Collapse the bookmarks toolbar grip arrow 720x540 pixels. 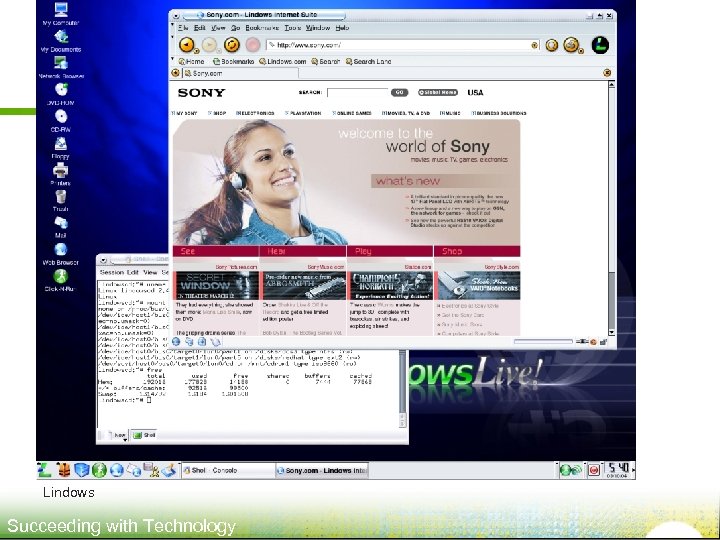[x=173, y=59]
